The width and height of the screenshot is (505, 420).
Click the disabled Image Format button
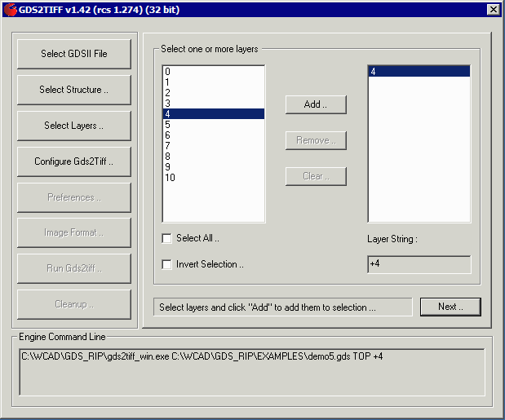pos(74,232)
